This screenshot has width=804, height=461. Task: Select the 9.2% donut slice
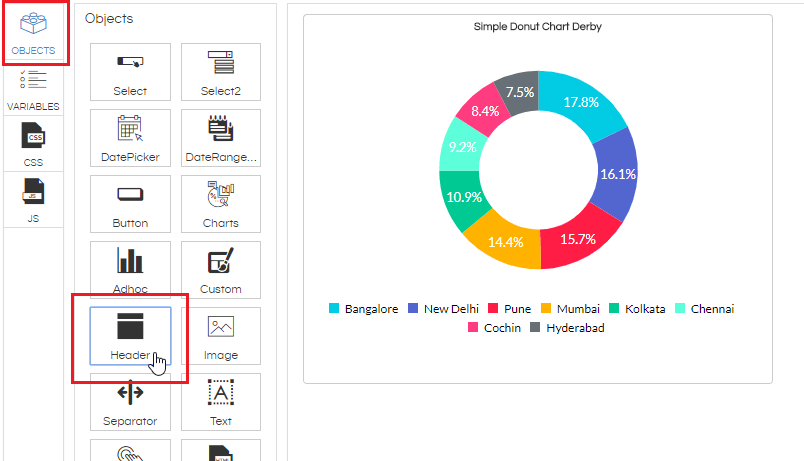462,147
